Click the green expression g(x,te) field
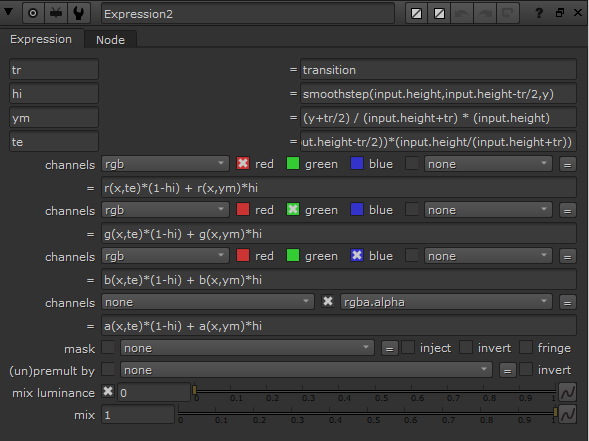This screenshot has height=441, width=589. click(x=339, y=234)
